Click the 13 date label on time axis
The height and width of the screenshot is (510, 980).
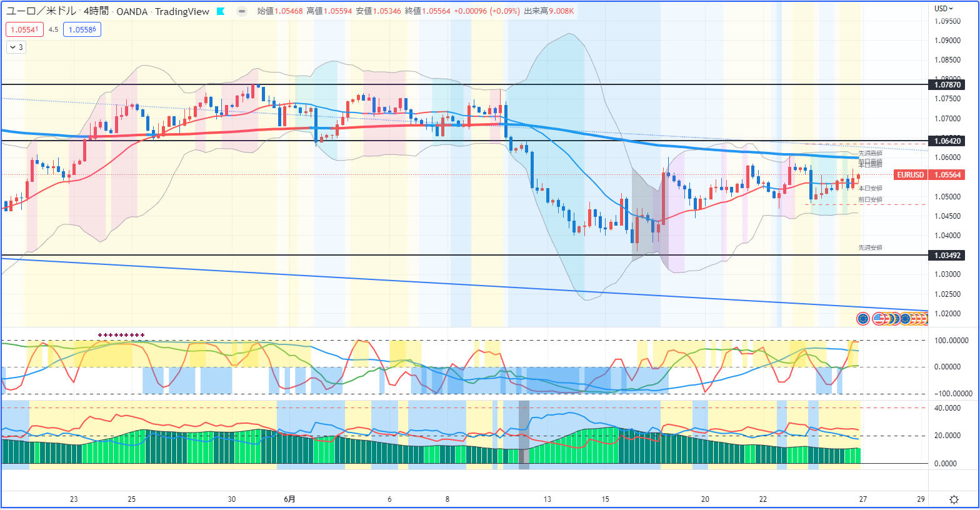click(x=547, y=499)
